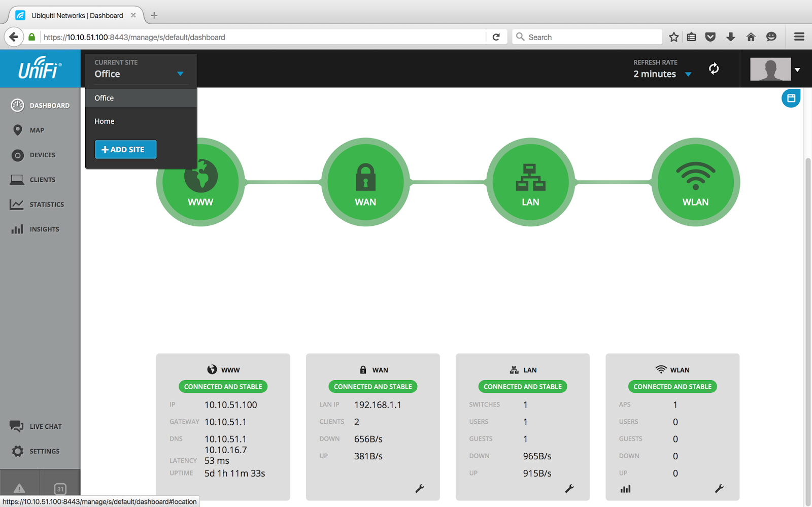Click the LAN network status circle
Image resolution: width=812 pixels, height=507 pixels.
(x=530, y=182)
